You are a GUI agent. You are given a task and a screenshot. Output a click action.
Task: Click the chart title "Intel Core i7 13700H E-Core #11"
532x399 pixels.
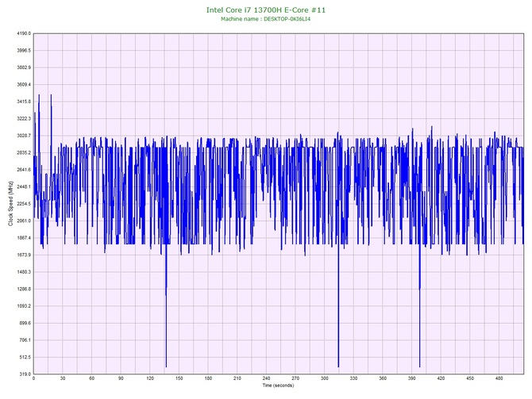(x=266, y=10)
